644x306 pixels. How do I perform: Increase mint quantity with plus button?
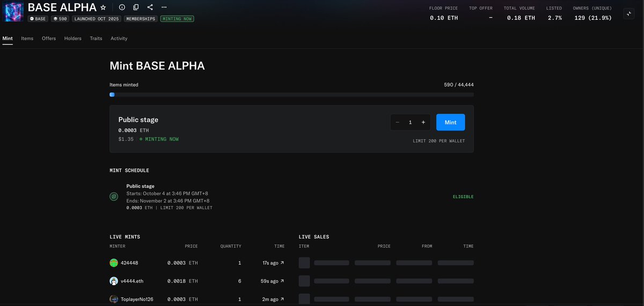(423, 122)
